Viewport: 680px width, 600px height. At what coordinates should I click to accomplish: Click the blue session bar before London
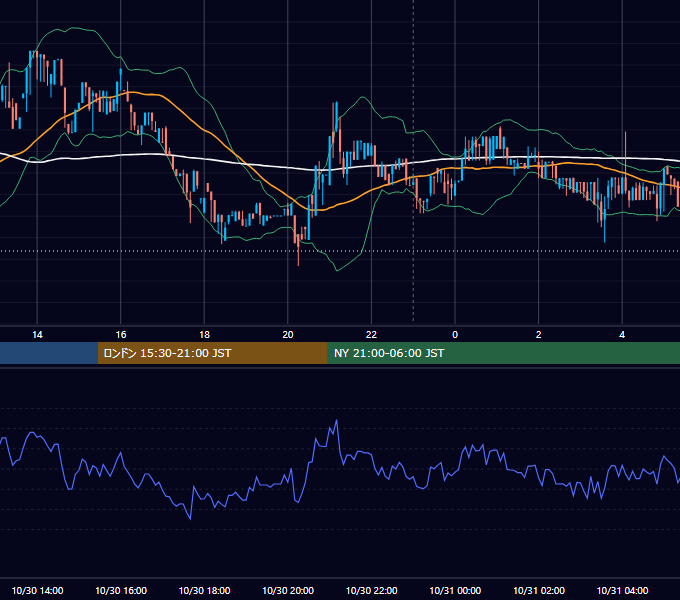(x=49, y=353)
